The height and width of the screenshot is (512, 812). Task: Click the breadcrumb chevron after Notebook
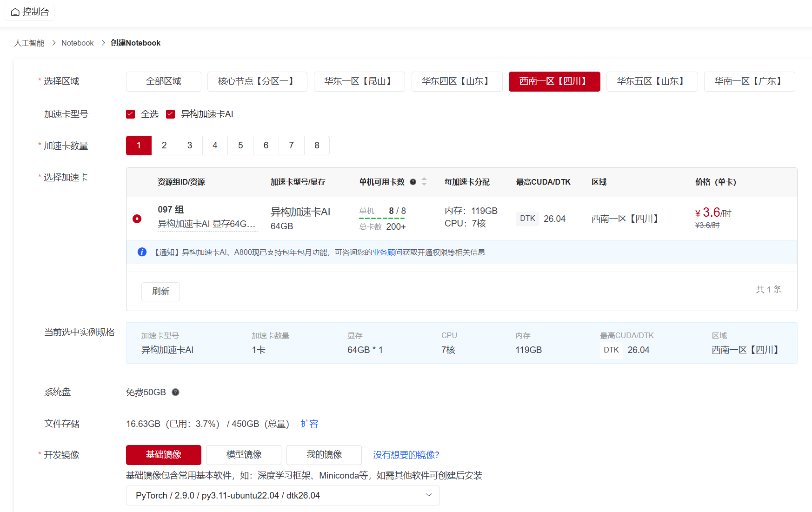coord(103,43)
